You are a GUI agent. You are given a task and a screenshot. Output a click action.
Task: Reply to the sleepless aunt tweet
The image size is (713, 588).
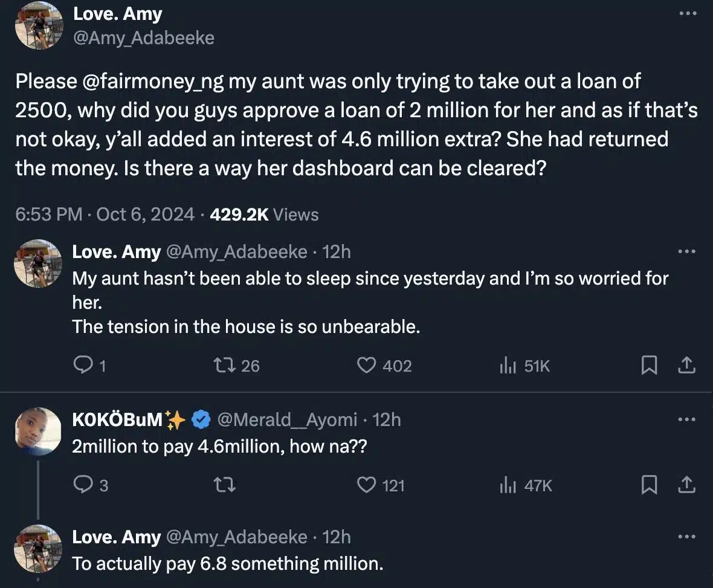82,366
